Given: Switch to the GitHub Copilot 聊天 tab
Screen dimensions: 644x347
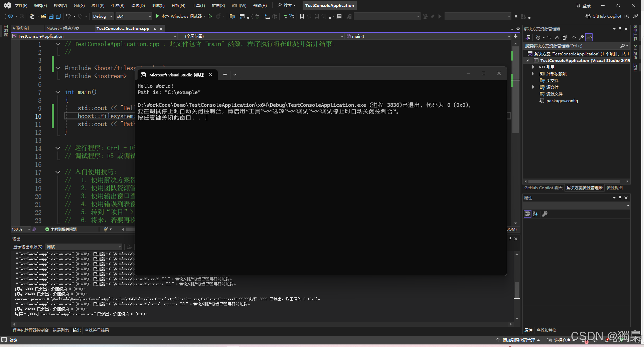Looking at the screenshot, I should pyautogui.click(x=543, y=188).
